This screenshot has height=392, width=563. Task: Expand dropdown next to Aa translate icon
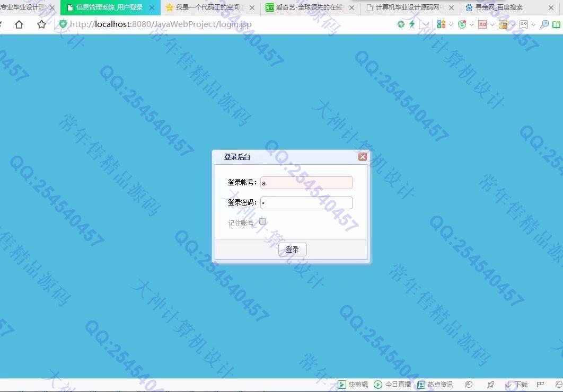click(492, 25)
